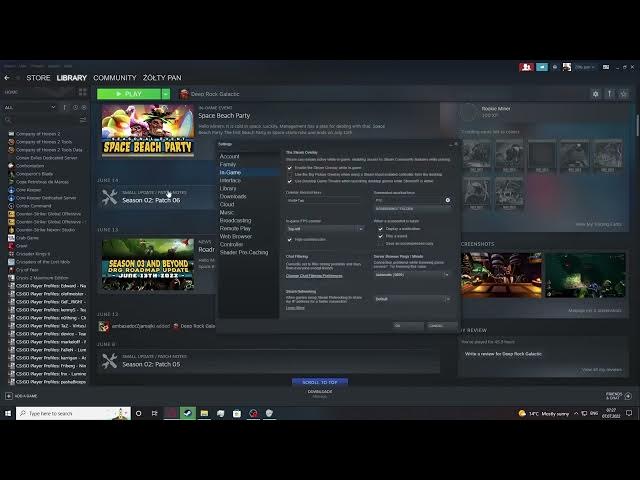
Task: Select Remote Play settings category
Action: click(x=235, y=228)
